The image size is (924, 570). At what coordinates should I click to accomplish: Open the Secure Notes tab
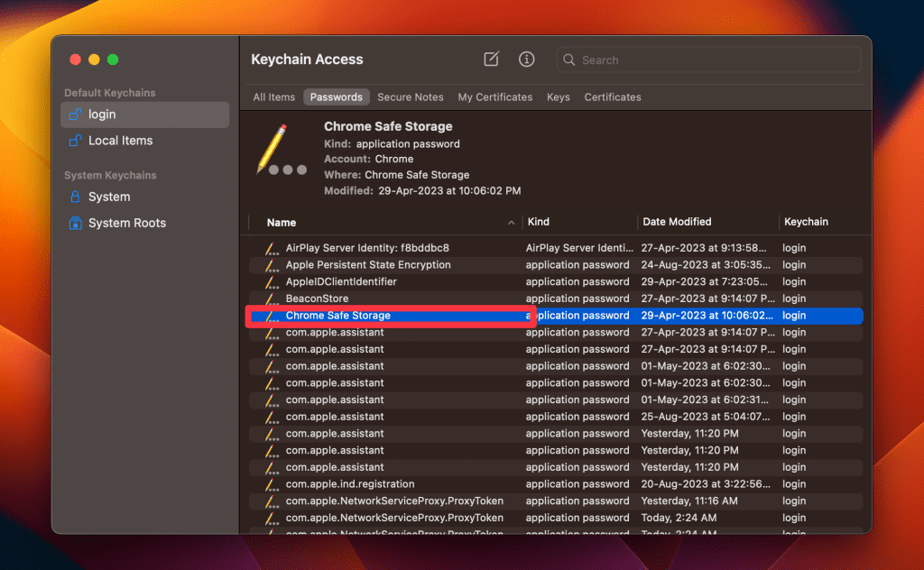pos(410,97)
